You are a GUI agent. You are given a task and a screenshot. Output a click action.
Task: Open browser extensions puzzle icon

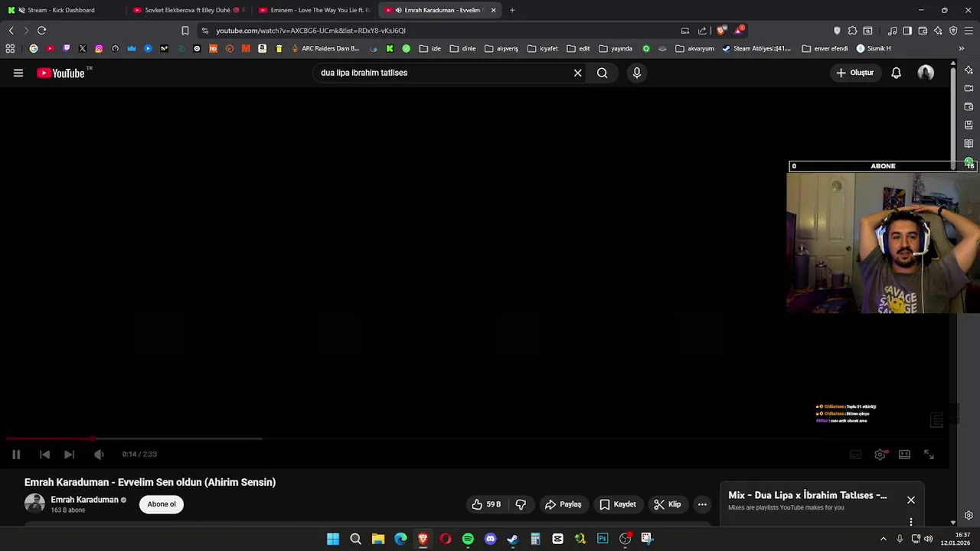(852, 31)
